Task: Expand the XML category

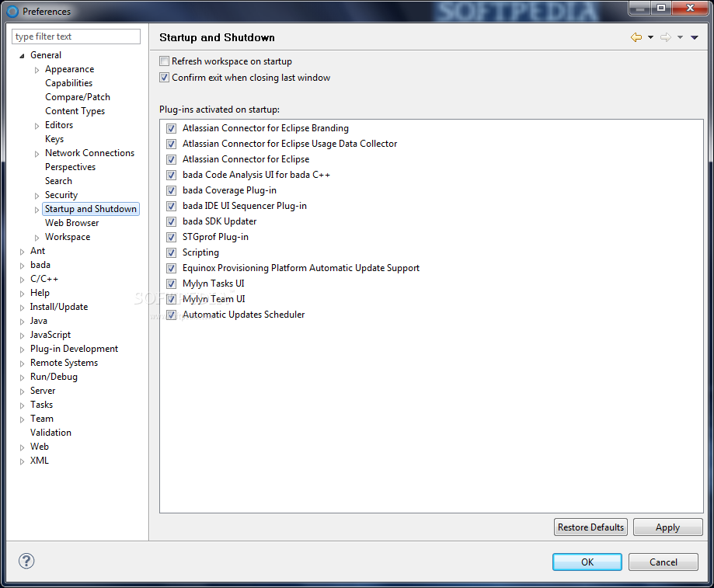Action: 22,461
